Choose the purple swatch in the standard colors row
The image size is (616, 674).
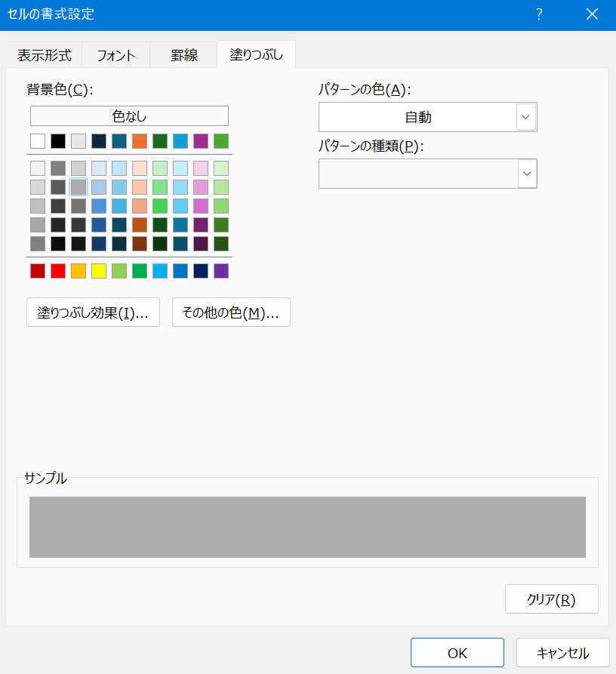221,271
